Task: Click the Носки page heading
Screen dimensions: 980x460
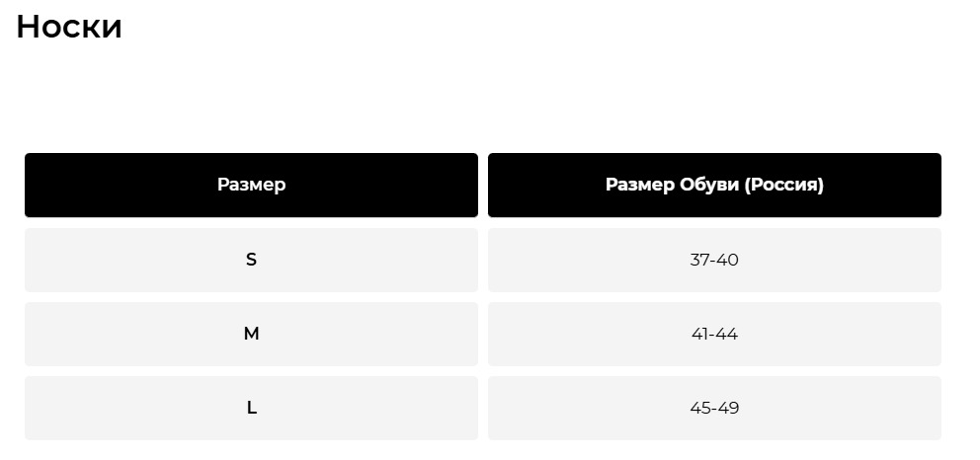Action: (69, 27)
